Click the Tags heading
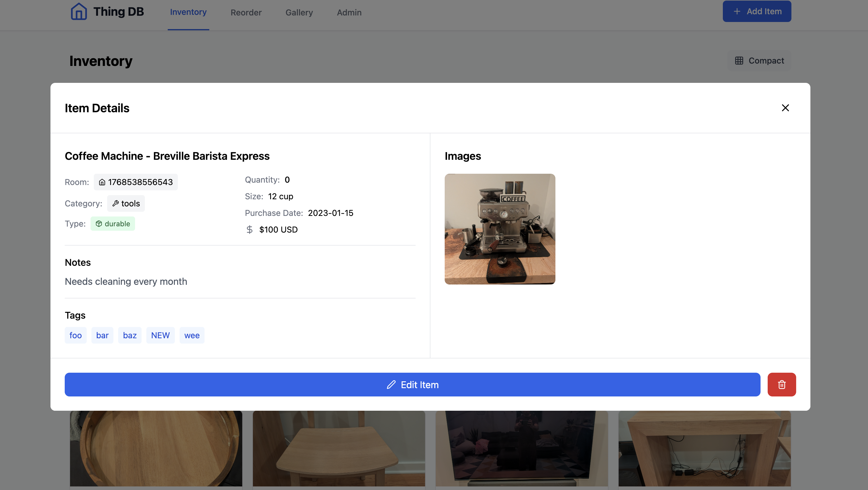The image size is (868, 490). coord(75,315)
